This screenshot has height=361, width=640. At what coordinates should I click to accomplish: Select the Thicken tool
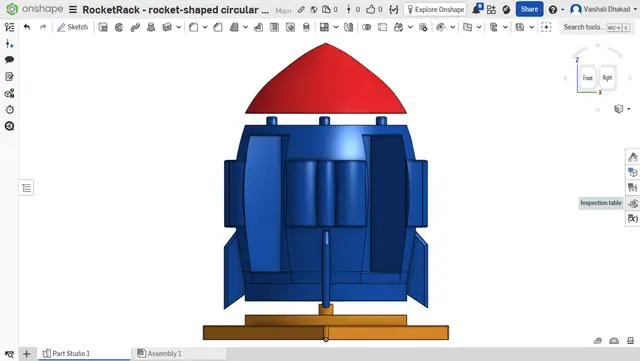167,27
